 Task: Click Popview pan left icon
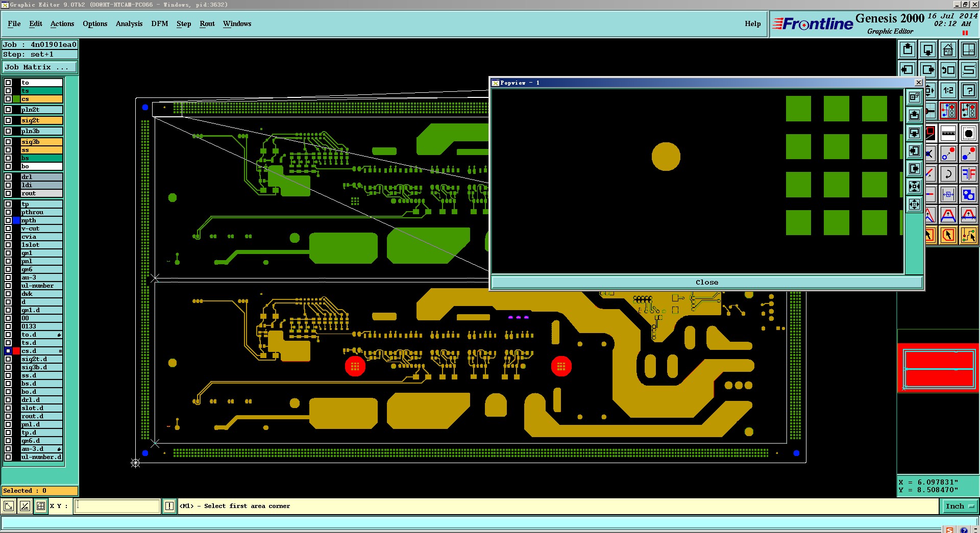pyautogui.click(x=914, y=151)
